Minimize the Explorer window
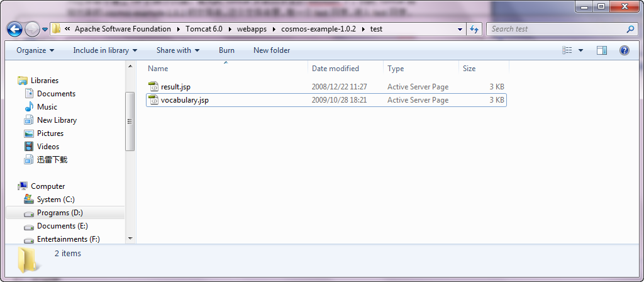 pyautogui.click(x=584, y=6)
